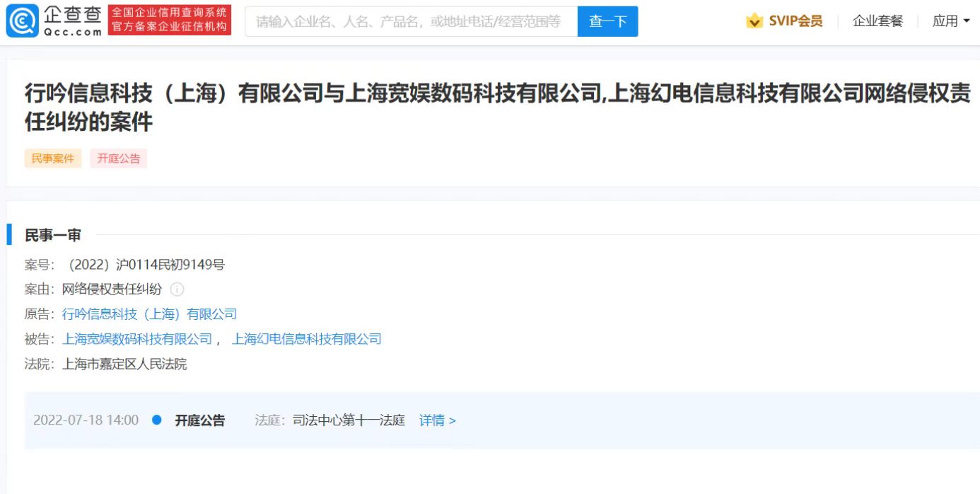
Task: Click the case title heading
Action: 498,108
